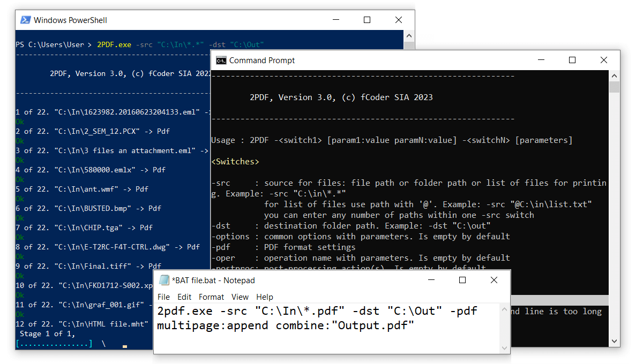Click the Notepad scrollbar down arrow
643x364 pixels.
pos(504,348)
